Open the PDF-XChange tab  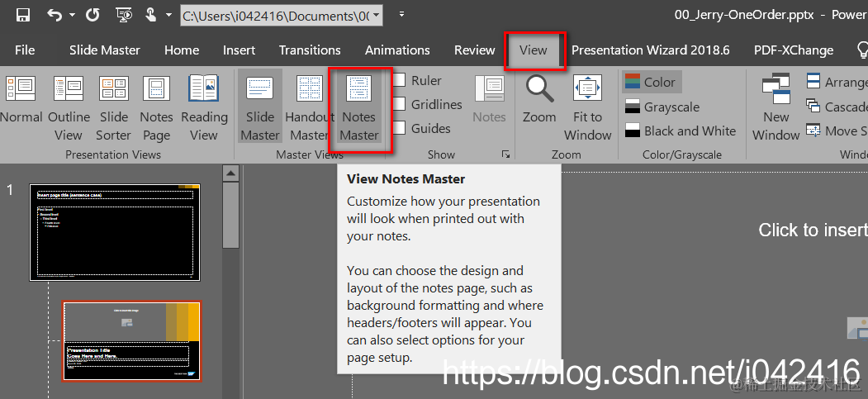[x=794, y=50]
